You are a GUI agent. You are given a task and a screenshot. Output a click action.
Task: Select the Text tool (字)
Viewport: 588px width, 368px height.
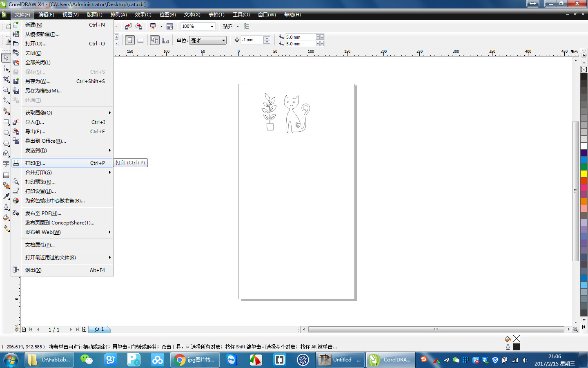tap(6, 164)
